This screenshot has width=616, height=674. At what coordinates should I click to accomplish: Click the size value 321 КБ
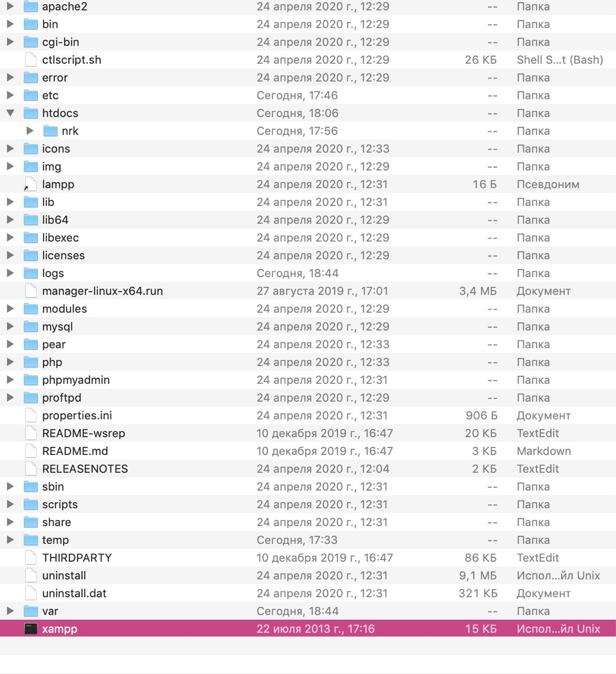(478, 593)
